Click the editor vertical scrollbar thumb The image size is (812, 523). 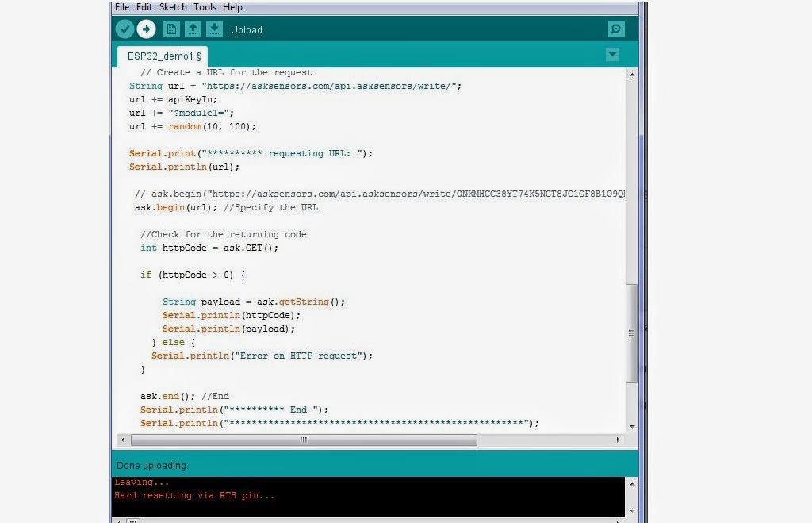631,333
